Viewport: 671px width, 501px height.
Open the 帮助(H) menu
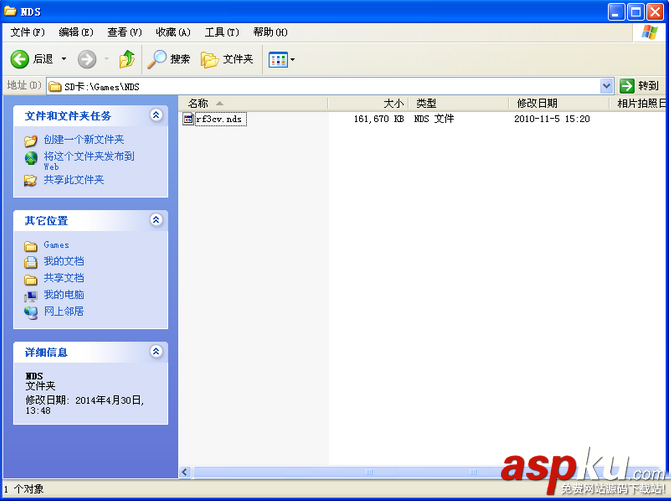(270, 32)
